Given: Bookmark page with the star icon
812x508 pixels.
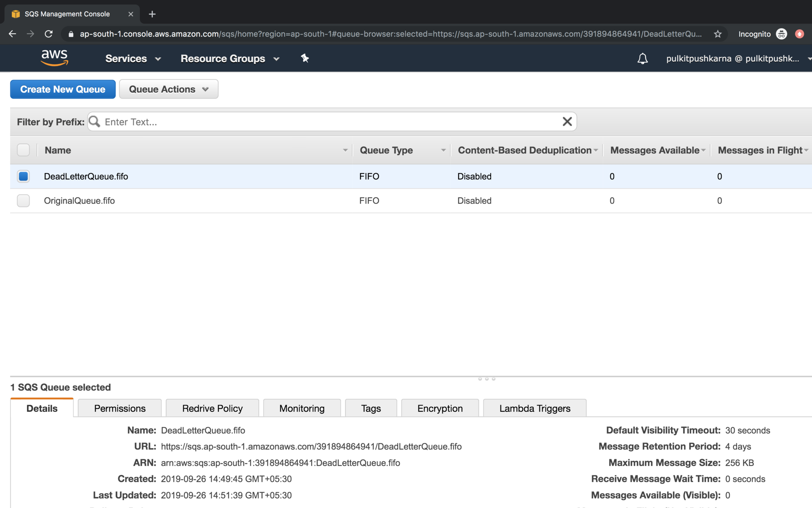Looking at the screenshot, I should coord(718,34).
